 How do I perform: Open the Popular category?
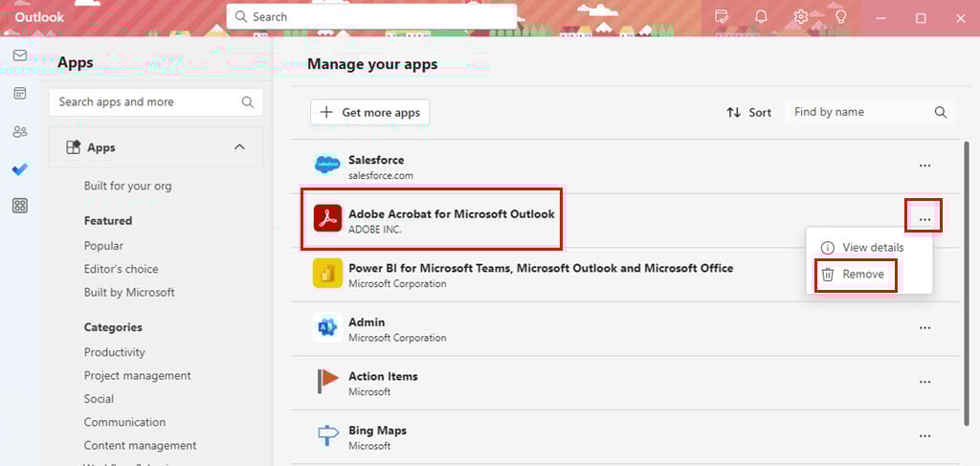[x=103, y=246]
